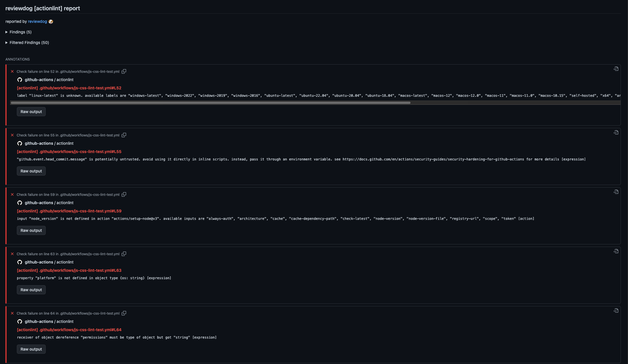
Task: Open view-code file icon on line 52 annotation
Action: point(616,69)
